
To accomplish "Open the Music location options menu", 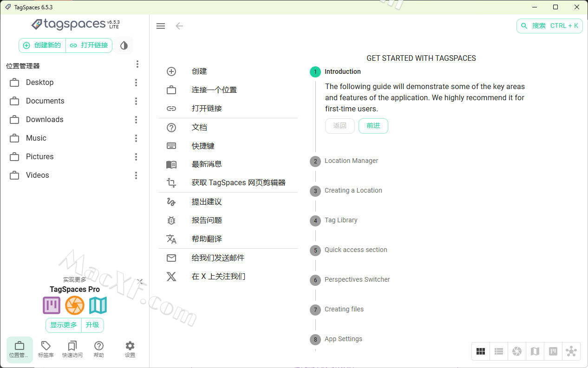I will (x=136, y=138).
